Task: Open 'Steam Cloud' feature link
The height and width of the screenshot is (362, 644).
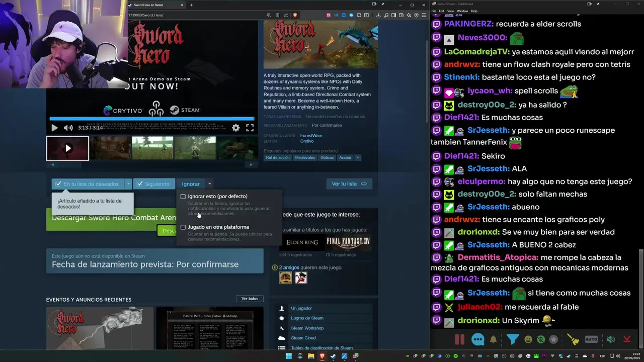Action: pos(303,338)
